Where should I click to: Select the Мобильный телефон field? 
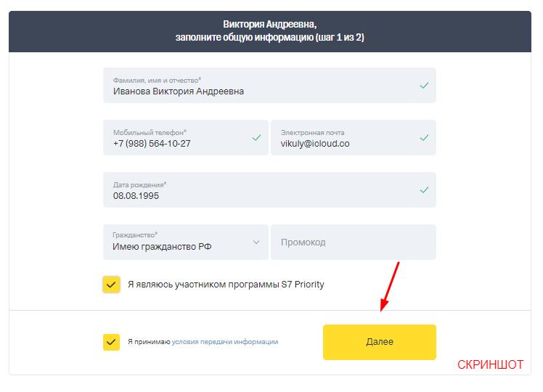[x=186, y=137]
